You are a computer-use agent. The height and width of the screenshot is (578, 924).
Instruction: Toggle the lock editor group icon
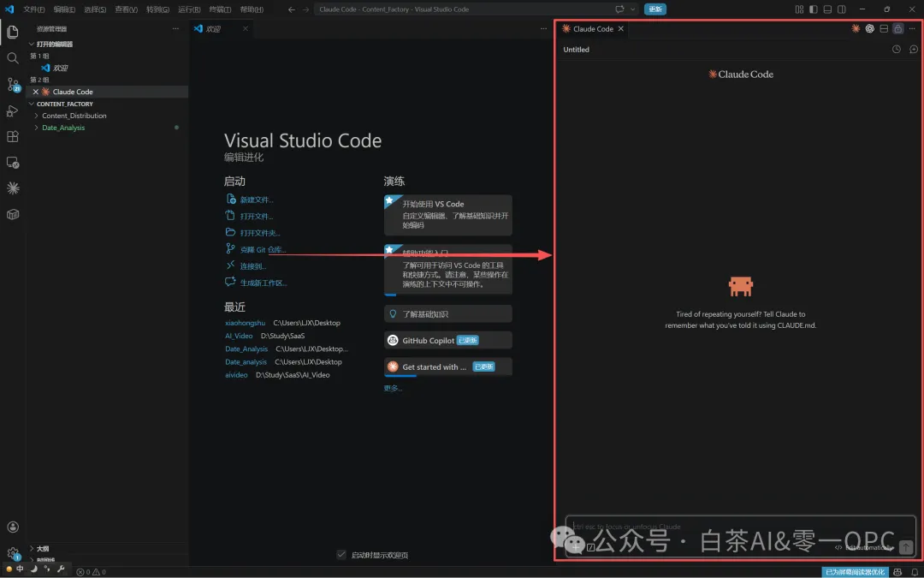[897, 28]
